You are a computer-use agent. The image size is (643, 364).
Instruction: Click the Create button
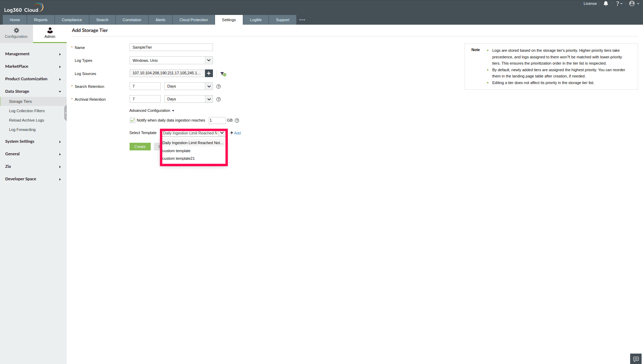[140, 146]
